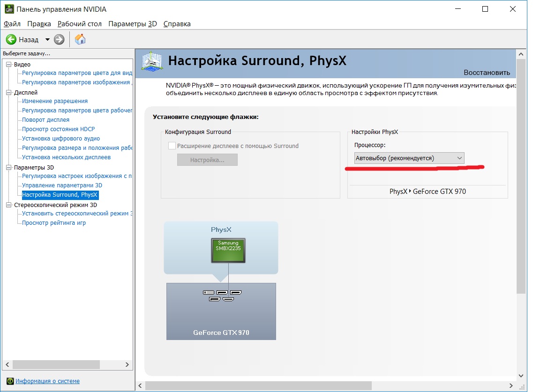This screenshot has height=392, width=540.
Task: Collapse the Стереоскопический режим 3D node
Action: [x=8, y=205]
